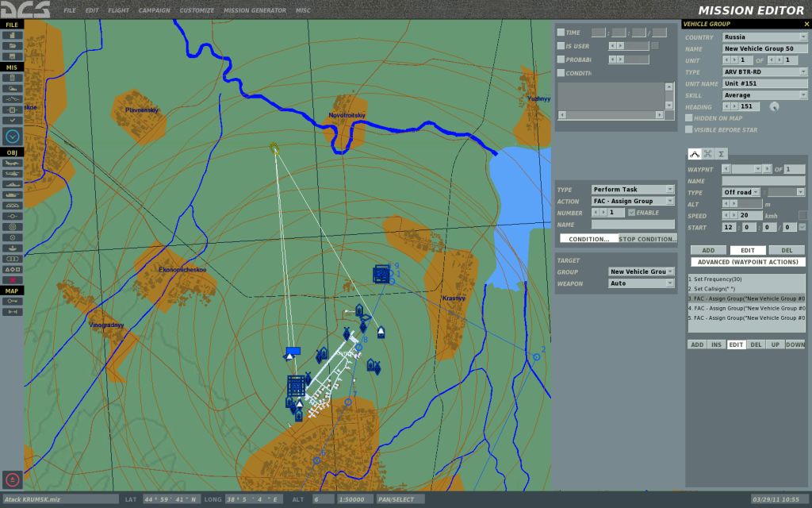
Task: Click the open mission folder icon
Action: coord(12,45)
